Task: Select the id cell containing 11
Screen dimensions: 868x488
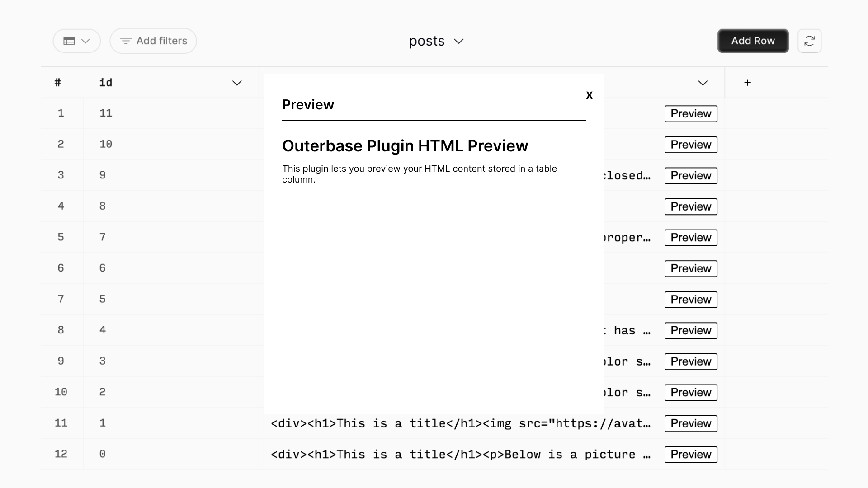Action: click(171, 113)
